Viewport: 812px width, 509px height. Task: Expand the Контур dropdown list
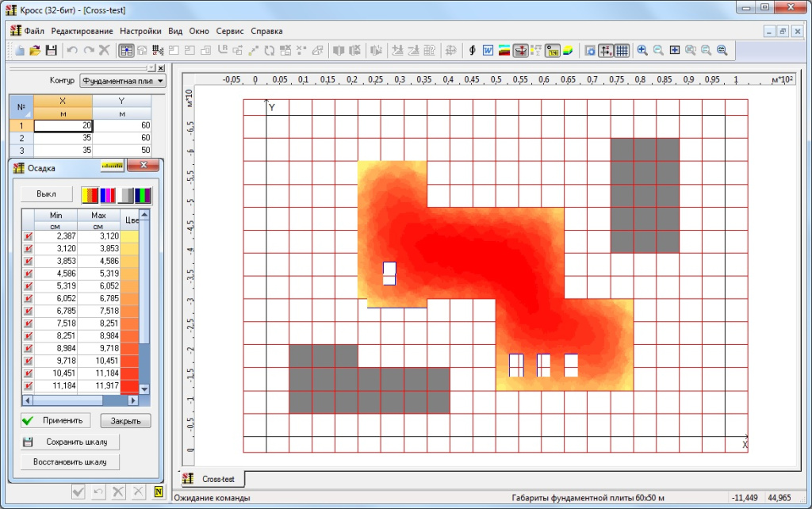point(161,81)
